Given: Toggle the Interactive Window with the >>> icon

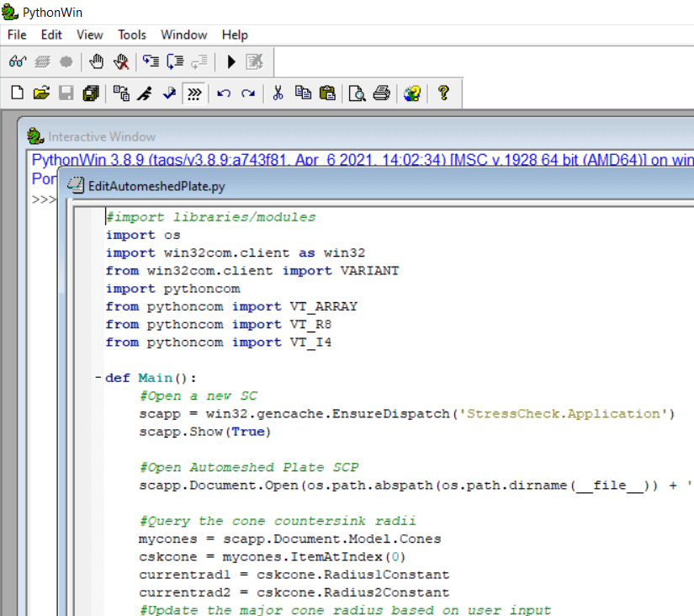Looking at the screenshot, I should pyautogui.click(x=193, y=93).
